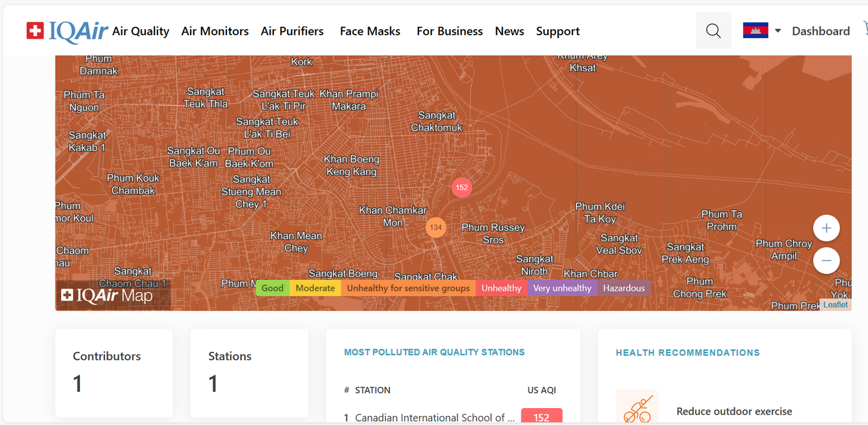
Task: Click Phum Ta Nguon map label
Action: coord(84,101)
